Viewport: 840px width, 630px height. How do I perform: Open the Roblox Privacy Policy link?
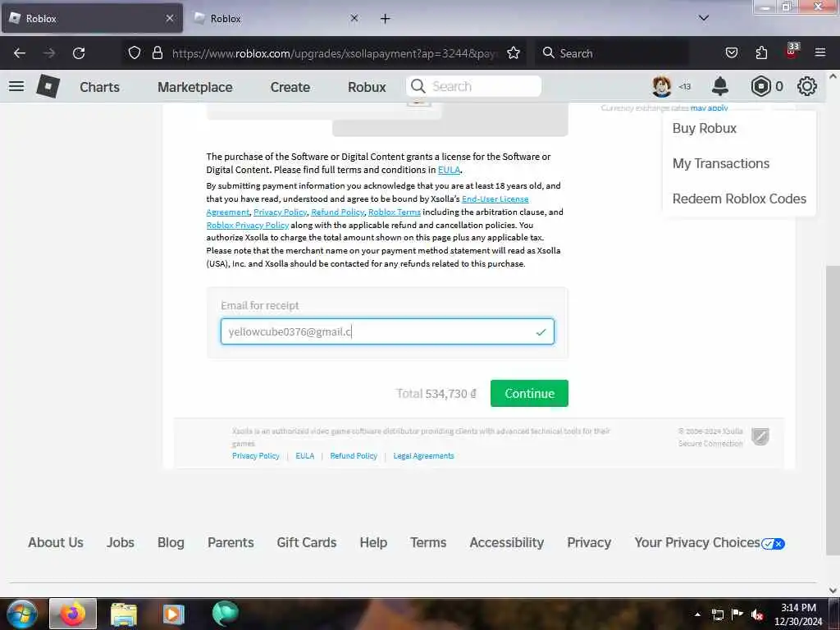pos(248,225)
